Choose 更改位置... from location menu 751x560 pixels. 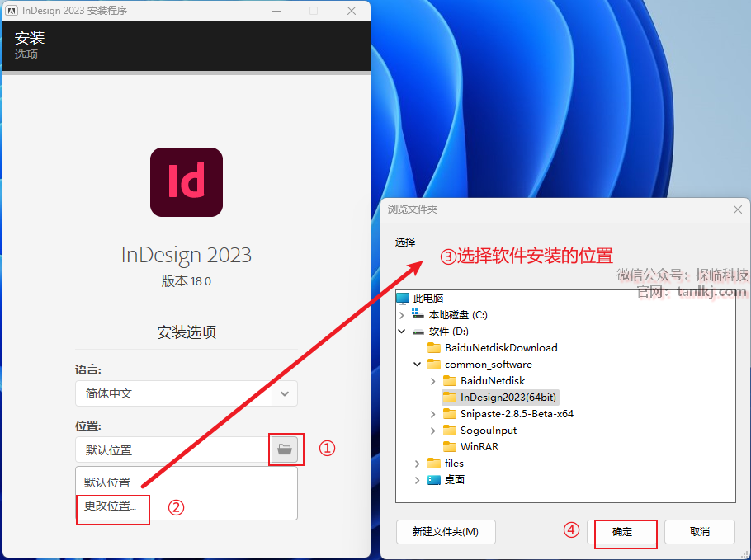point(110,506)
